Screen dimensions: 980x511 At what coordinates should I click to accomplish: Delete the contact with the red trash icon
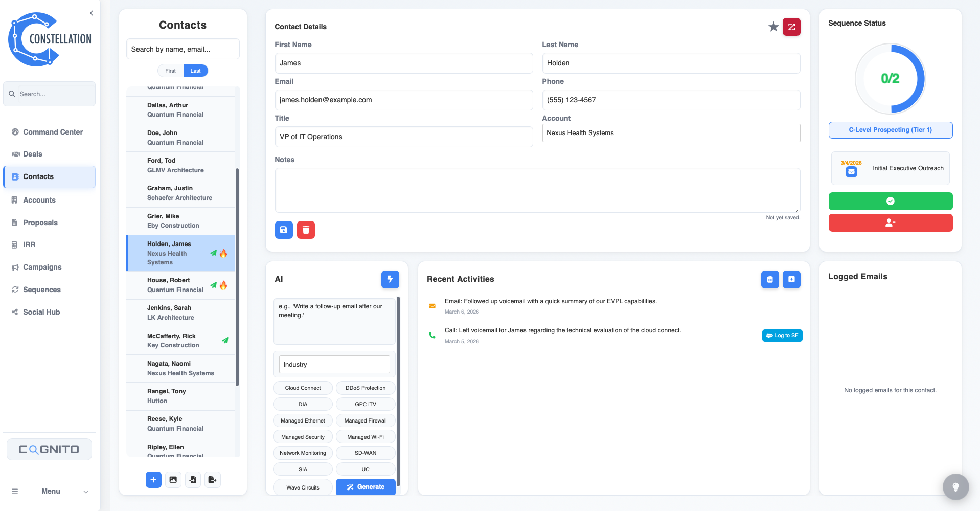coord(306,230)
